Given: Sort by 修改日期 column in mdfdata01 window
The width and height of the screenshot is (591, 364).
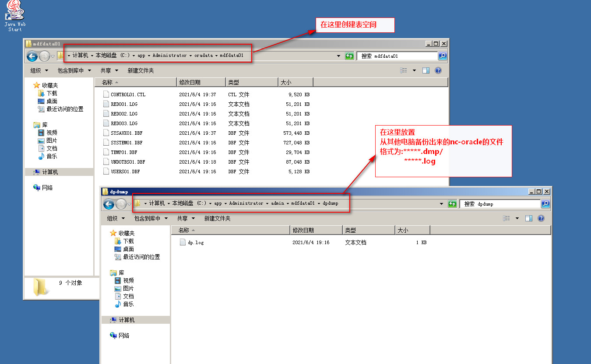Looking at the screenshot, I should click(x=201, y=82).
